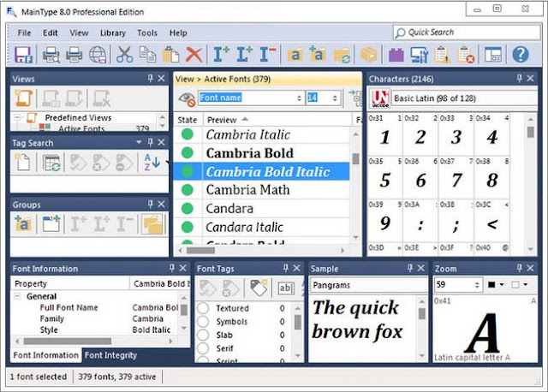Open the background color dropdown in Zoom
This screenshot has width=548, height=392.
(x=525, y=285)
